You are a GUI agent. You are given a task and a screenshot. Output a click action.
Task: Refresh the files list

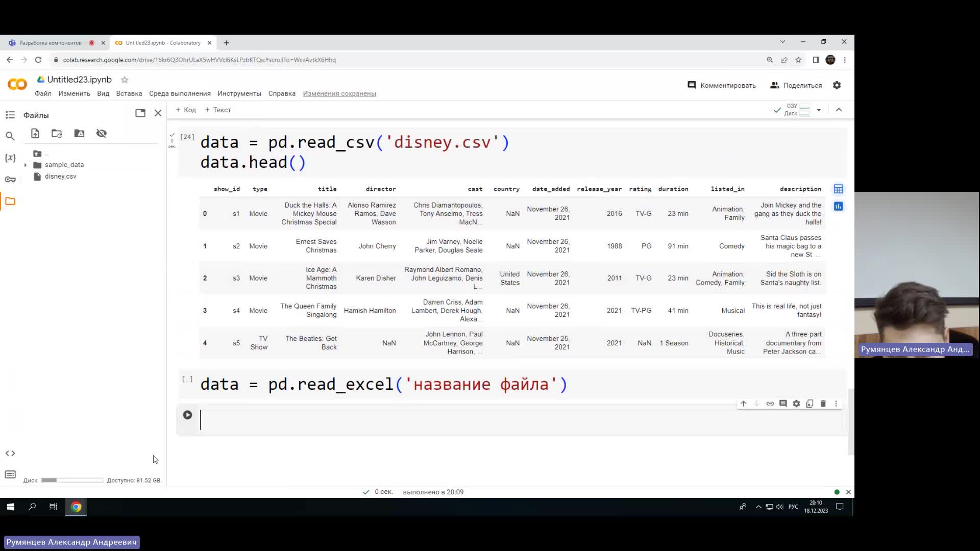click(x=57, y=134)
